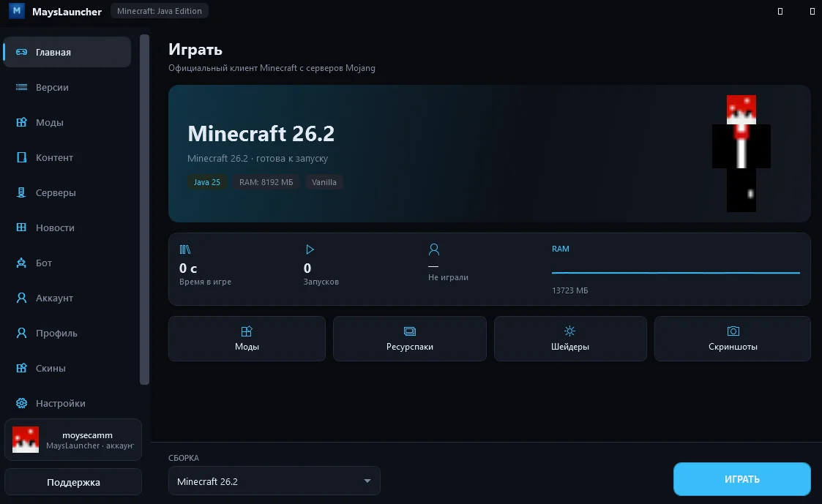Open the Версии section
The width and height of the screenshot is (822, 504).
click(x=67, y=87)
